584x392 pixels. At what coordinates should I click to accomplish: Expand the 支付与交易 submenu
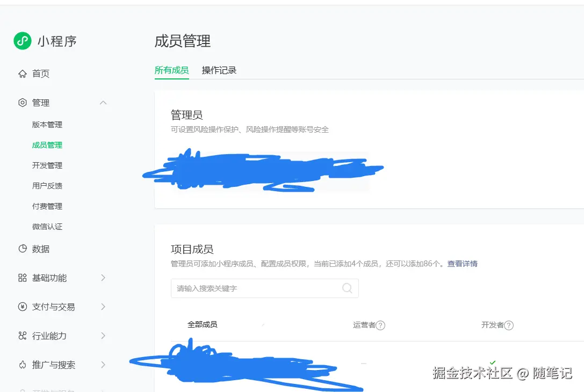tap(103, 307)
